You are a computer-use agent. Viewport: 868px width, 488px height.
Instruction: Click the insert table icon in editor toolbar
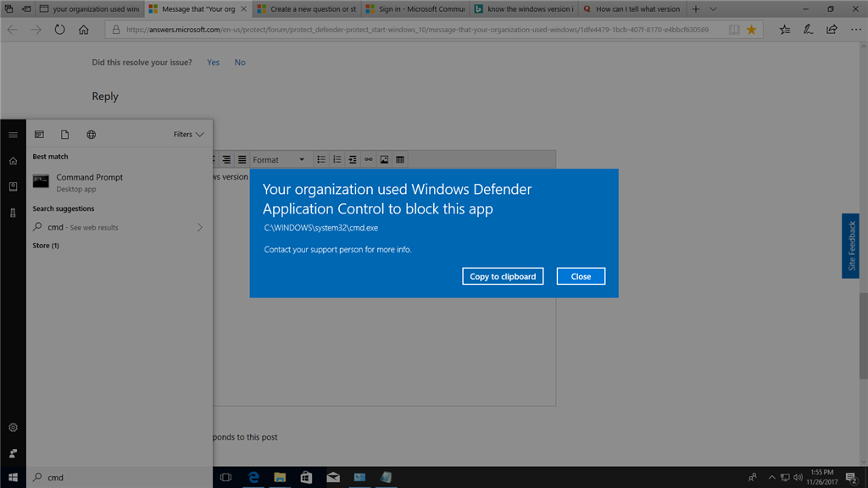[400, 159]
